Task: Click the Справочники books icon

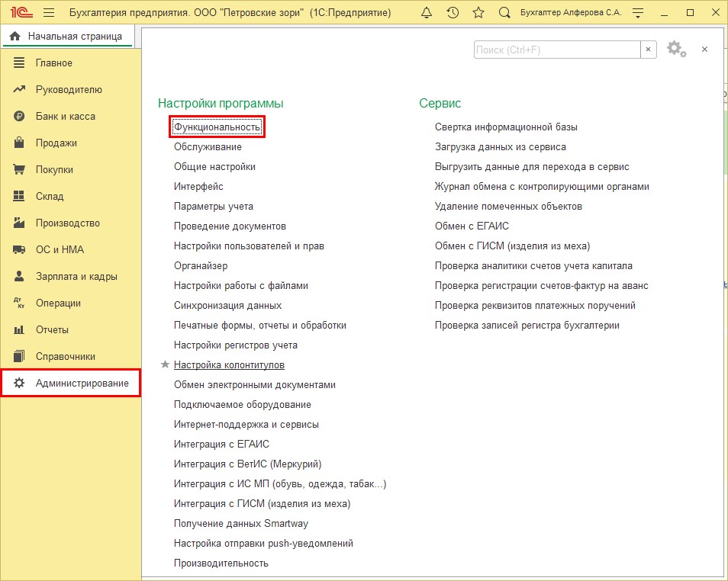Action: pyautogui.click(x=19, y=356)
